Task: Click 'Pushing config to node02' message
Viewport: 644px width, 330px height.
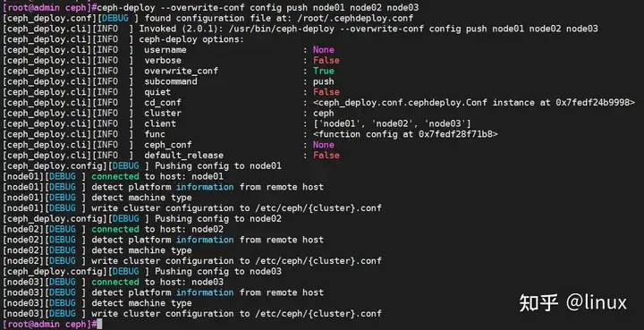Action: [x=218, y=219]
